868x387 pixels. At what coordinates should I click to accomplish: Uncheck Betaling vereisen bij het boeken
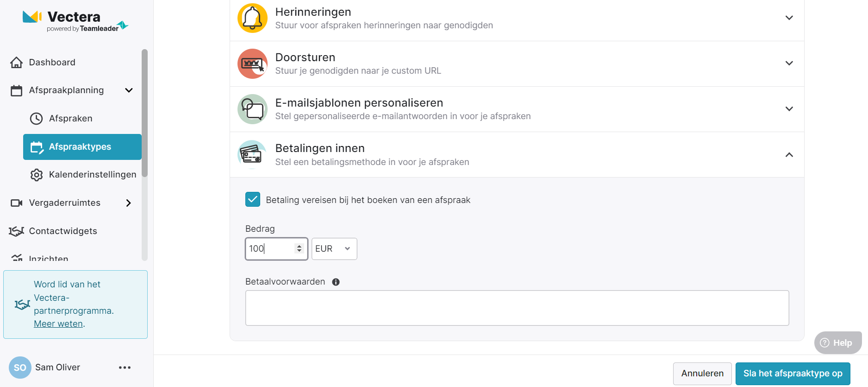[x=253, y=200]
